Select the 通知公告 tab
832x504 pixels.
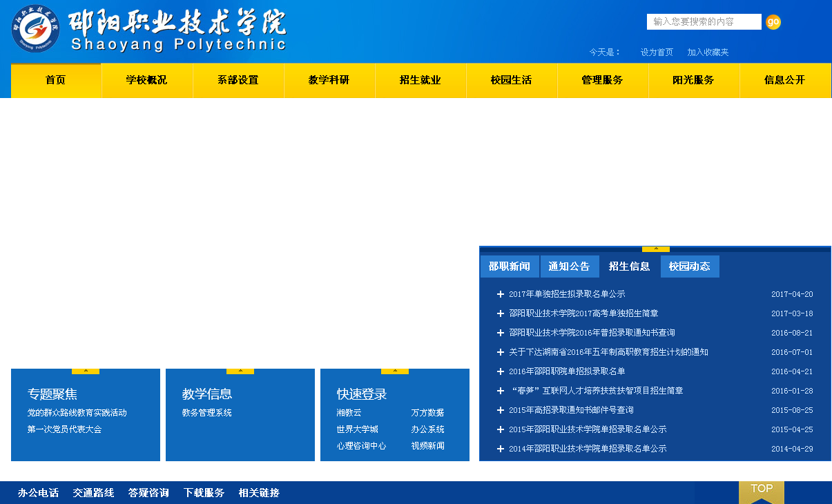coord(569,266)
